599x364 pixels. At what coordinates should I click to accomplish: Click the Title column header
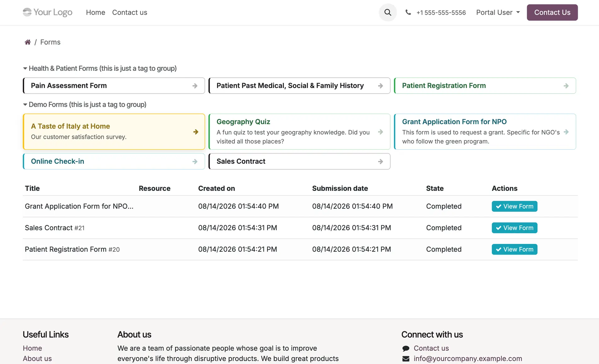point(32,188)
